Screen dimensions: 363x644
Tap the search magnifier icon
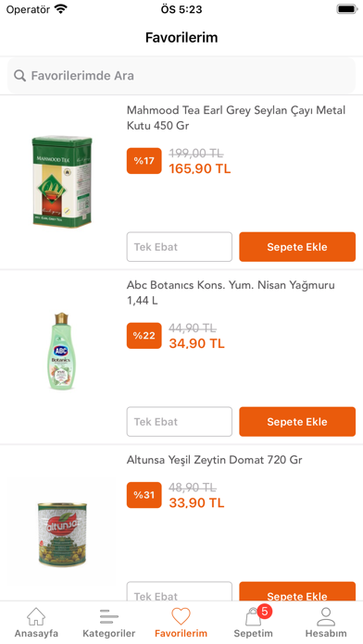click(19, 76)
